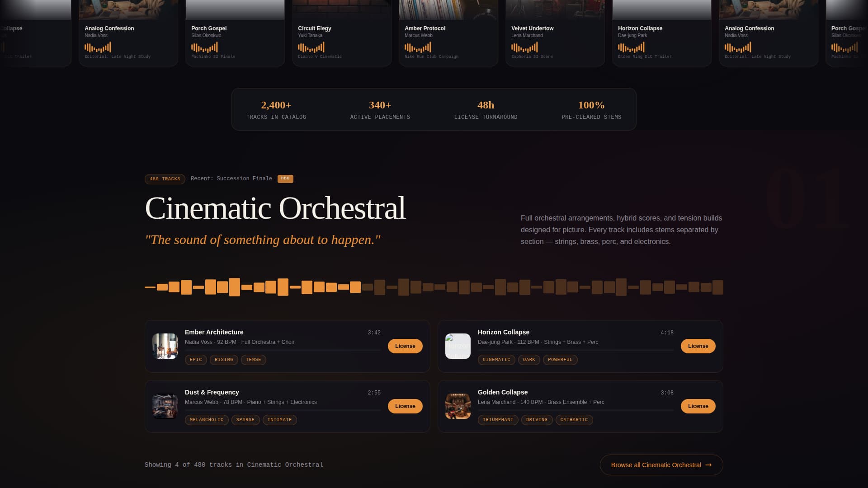The image size is (868, 488).
Task: Click the waveform icon on Analog Confession card
Action: pos(97,47)
